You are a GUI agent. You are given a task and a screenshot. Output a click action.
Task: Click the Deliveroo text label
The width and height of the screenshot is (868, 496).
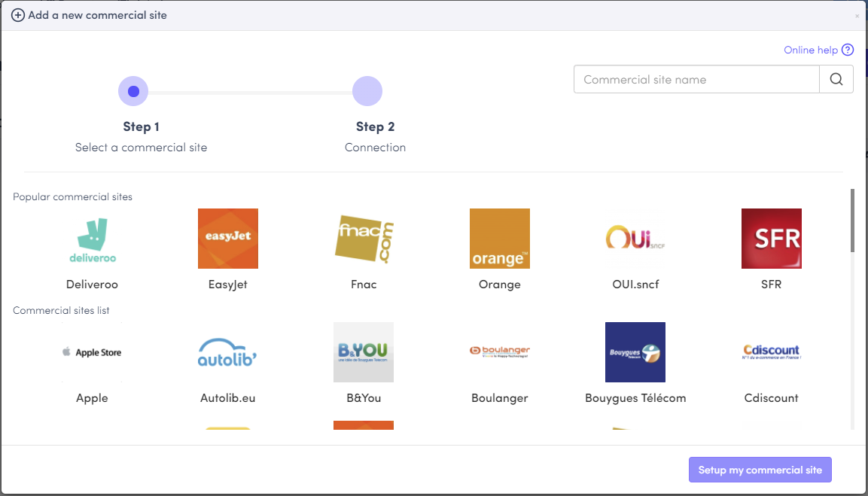(92, 285)
